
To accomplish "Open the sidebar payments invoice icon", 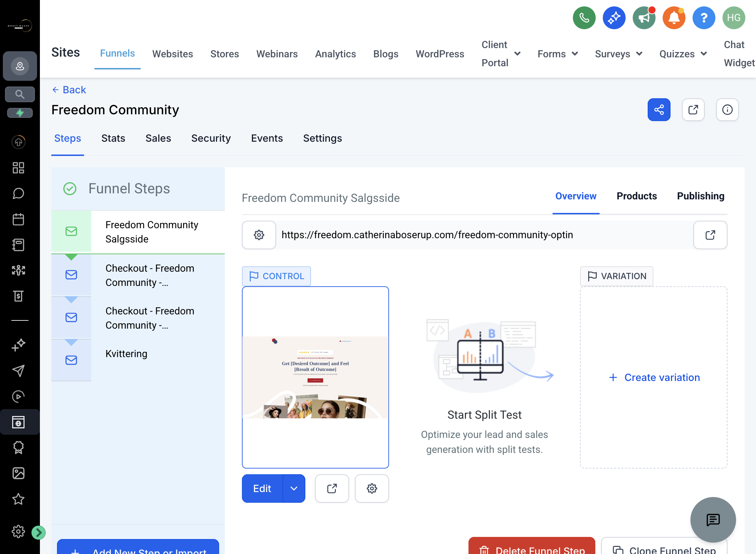I will point(19,296).
